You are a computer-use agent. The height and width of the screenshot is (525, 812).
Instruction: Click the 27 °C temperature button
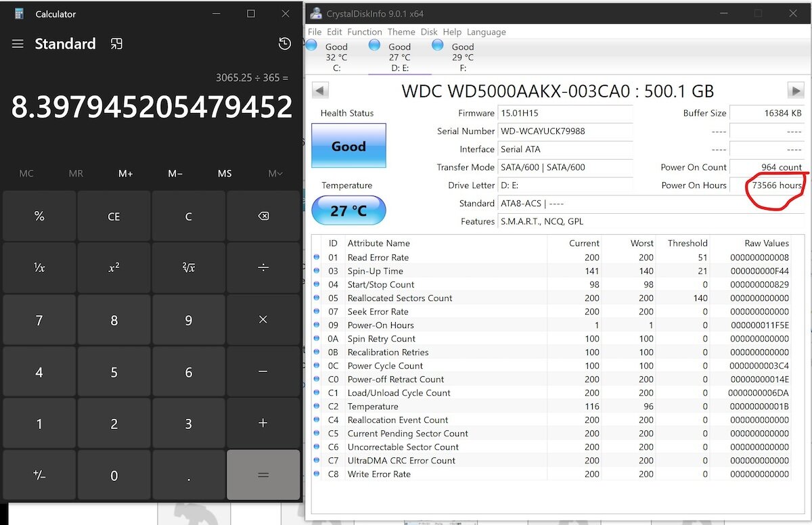pyautogui.click(x=348, y=210)
